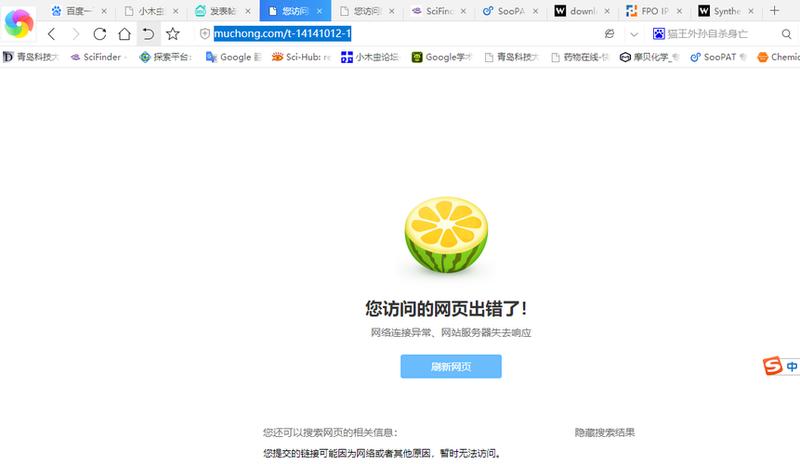
Task: Restore recently closed tab
Action: tap(148, 34)
